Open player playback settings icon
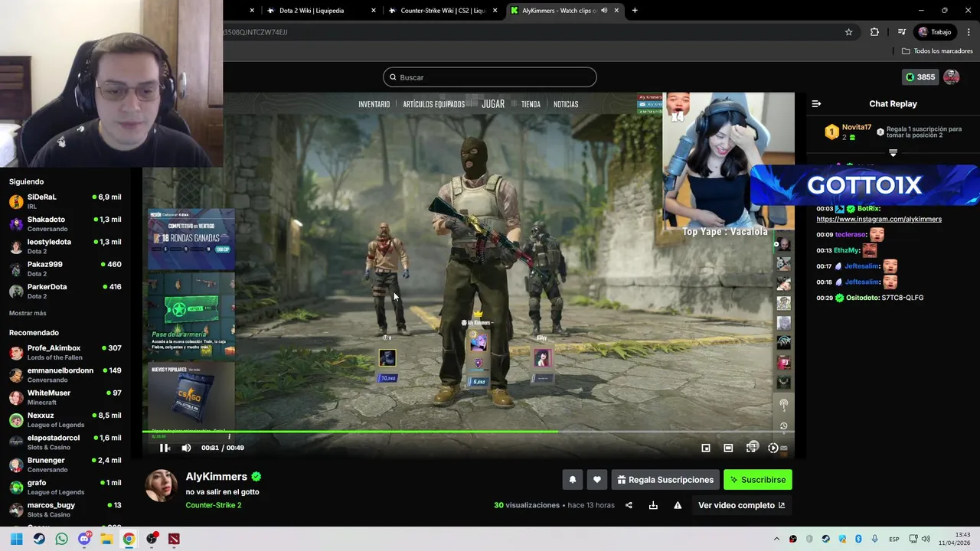Viewport: 980px width, 551px height. (x=773, y=448)
